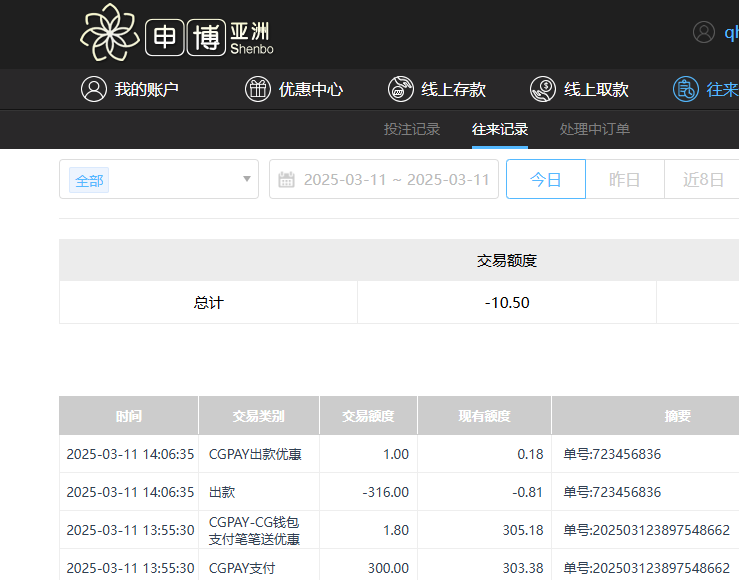Viewport: 739px width, 580px height.
Task: Click the online deposit piggy icon
Action: (401, 89)
